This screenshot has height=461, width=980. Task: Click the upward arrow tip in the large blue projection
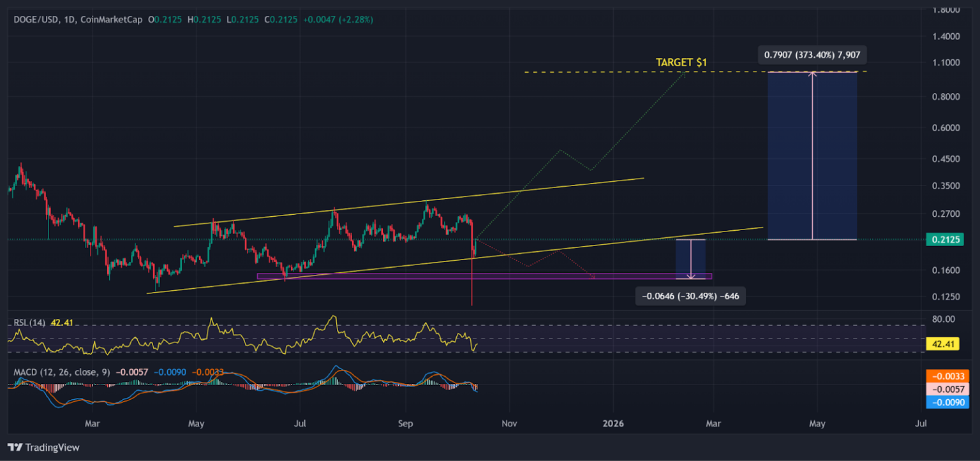[812, 74]
